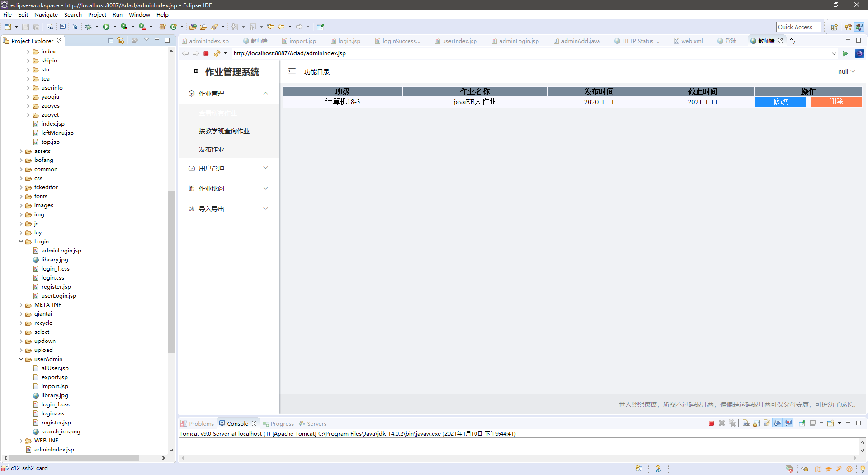This screenshot has width=868, height=475.
Task: Click the tip of the day lightbulb icon
Action: [x=863, y=469]
